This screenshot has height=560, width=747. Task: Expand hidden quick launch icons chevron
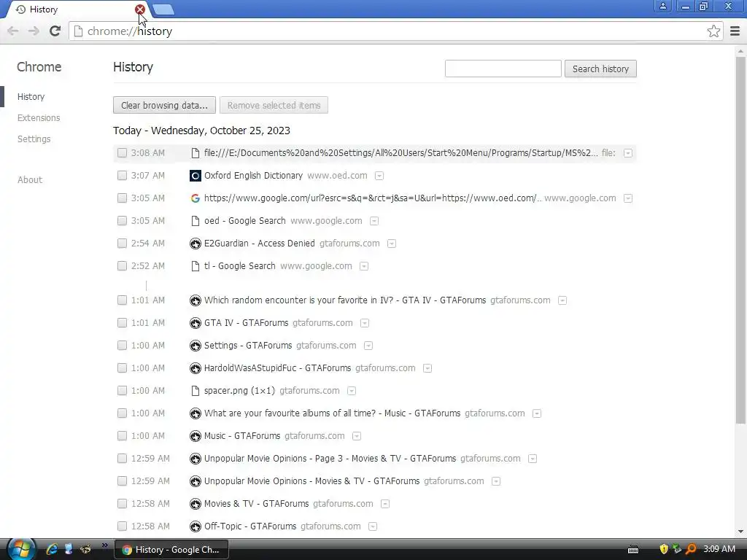[105, 545]
